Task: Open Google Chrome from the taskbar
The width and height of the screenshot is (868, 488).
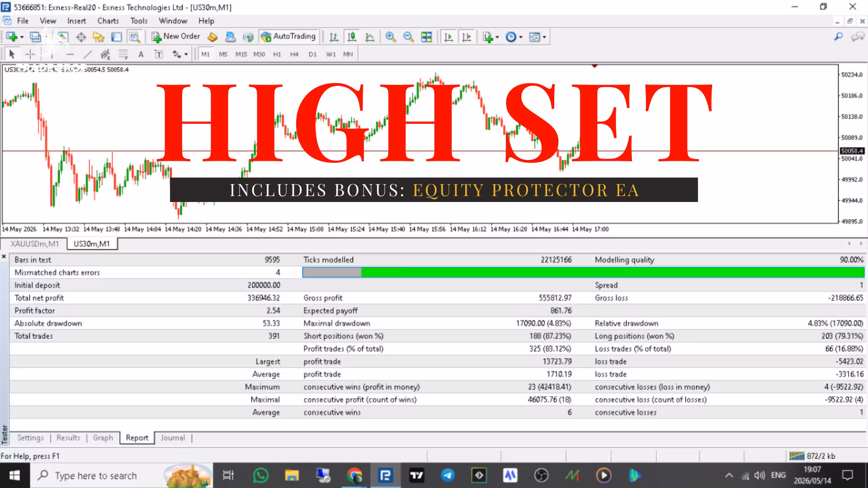Action: [x=354, y=475]
